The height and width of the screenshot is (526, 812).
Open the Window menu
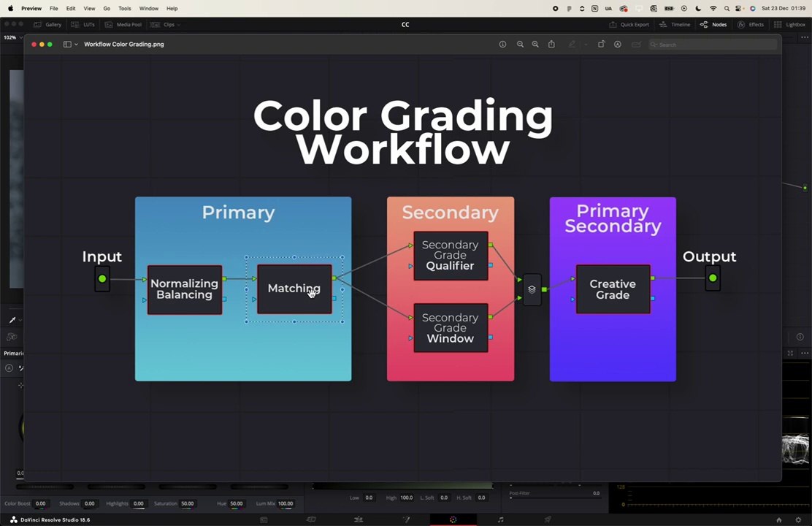tap(149, 8)
